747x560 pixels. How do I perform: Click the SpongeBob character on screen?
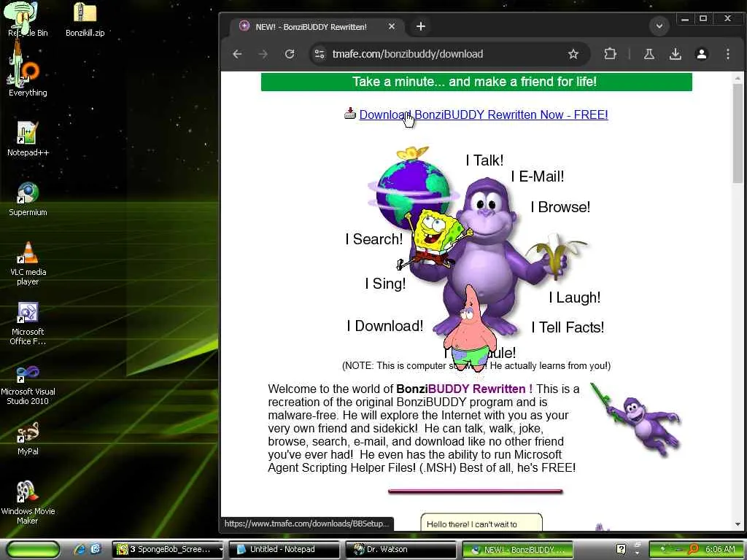click(435, 239)
